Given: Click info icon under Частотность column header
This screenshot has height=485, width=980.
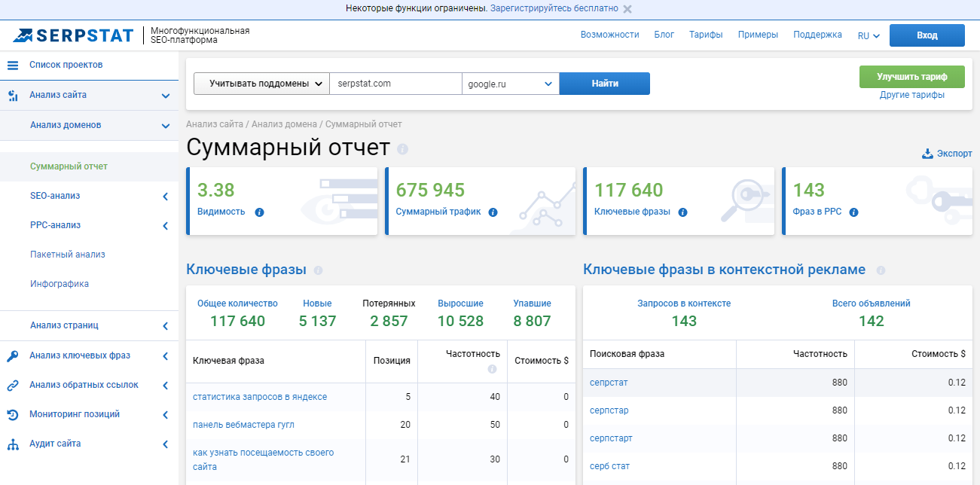Looking at the screenshot, I should point(492,369).
